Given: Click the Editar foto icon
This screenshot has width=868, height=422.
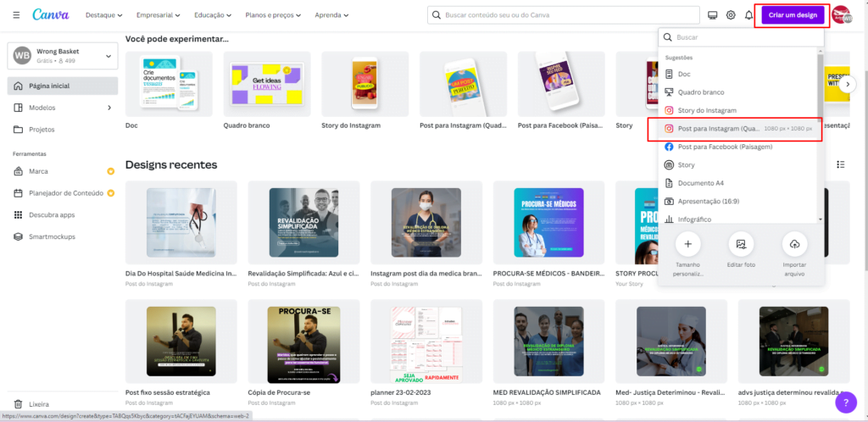Looking at the screenshot, I should pyautogui.click(x=741, y=243).
